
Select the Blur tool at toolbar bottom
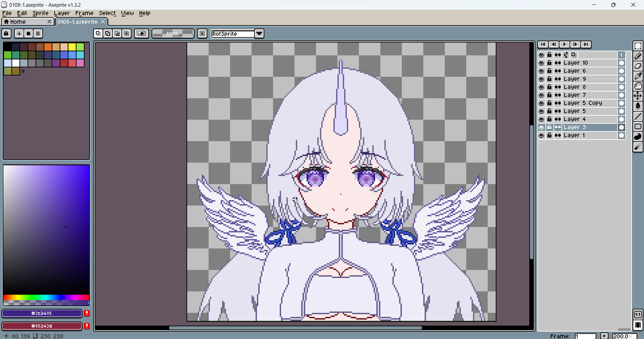(x=638, y=146)
